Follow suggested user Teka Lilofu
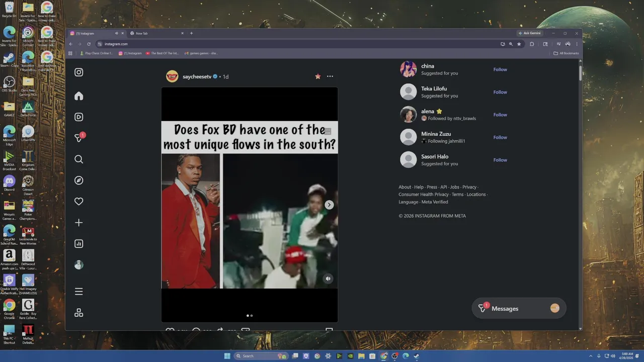The image size is (644, 362). 500,92
